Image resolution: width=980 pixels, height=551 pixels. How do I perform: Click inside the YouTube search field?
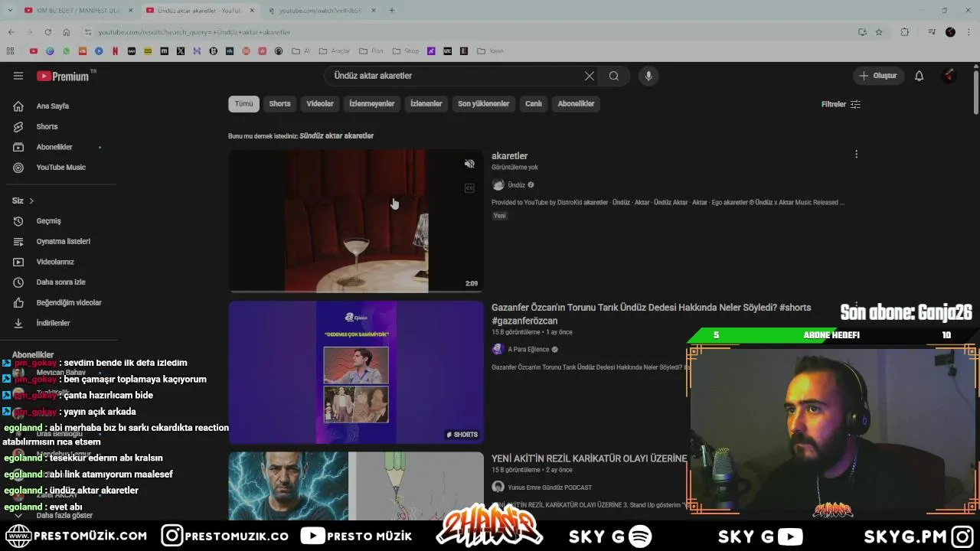coord(456,76)
